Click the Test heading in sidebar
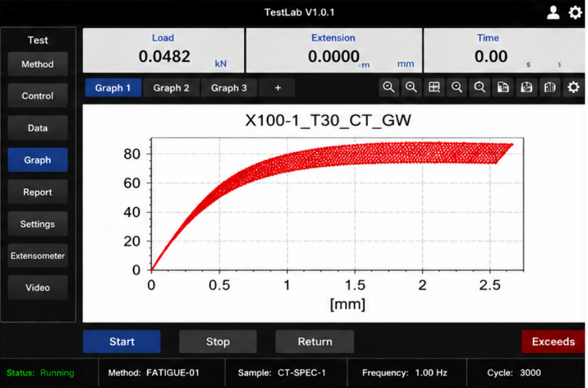 tap(37, 40)
